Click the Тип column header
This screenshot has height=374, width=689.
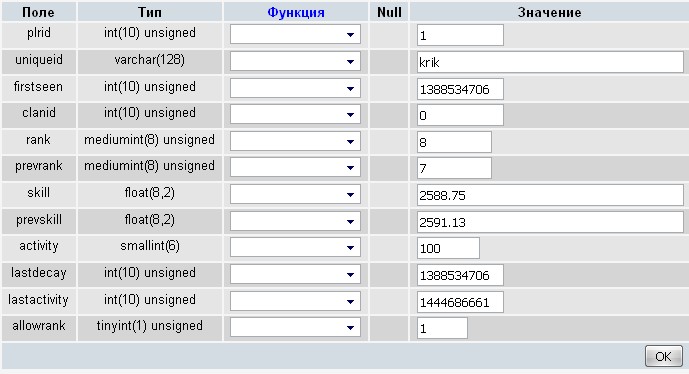point(149,12)
